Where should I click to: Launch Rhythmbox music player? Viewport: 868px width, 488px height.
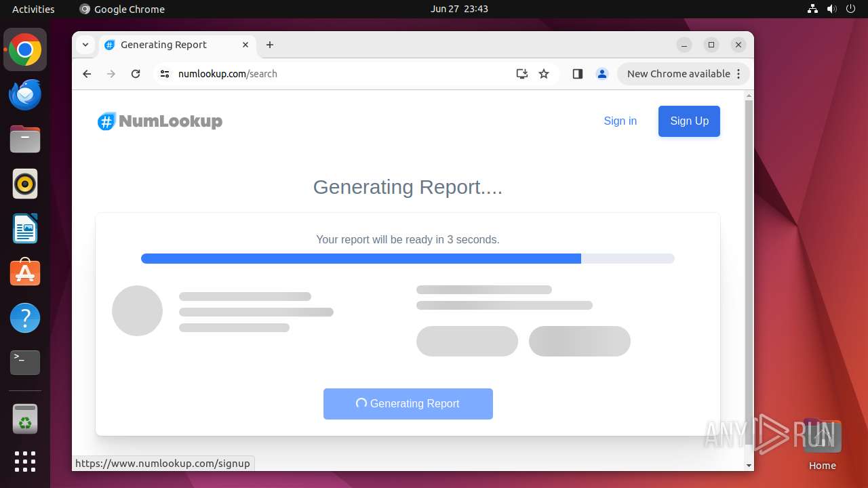(25, 184)
